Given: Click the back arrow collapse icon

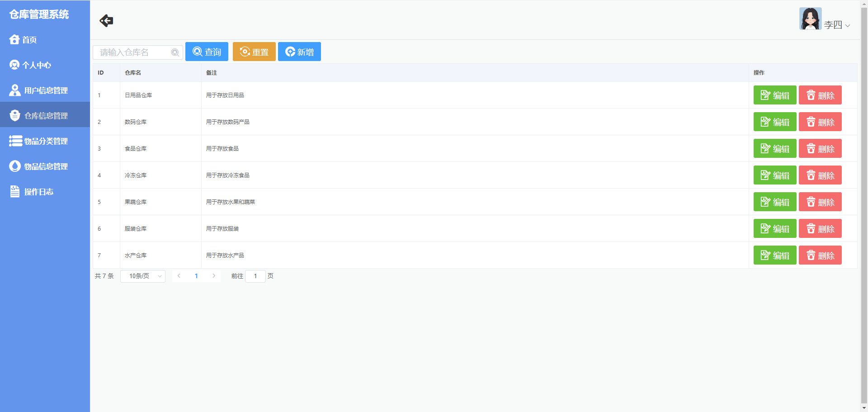Looking at the screenshot, I should 106,21.
